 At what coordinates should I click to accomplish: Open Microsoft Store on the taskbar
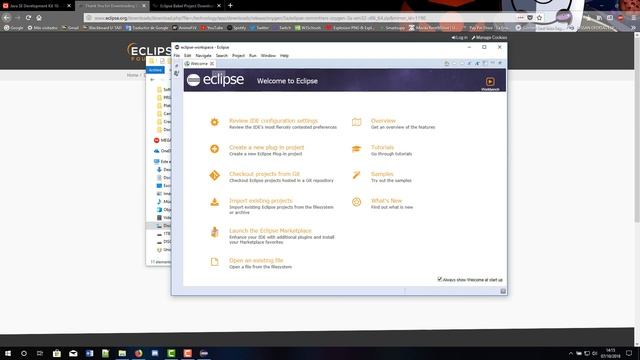[x=57, y=353]
